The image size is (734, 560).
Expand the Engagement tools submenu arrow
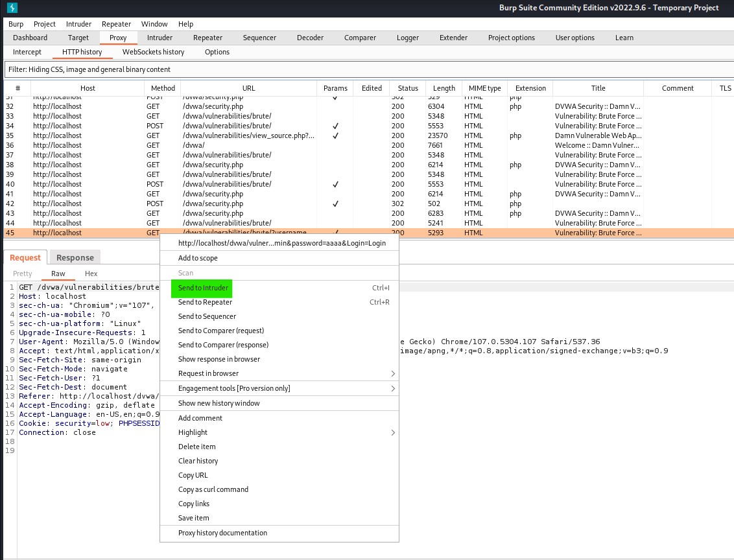393,388
